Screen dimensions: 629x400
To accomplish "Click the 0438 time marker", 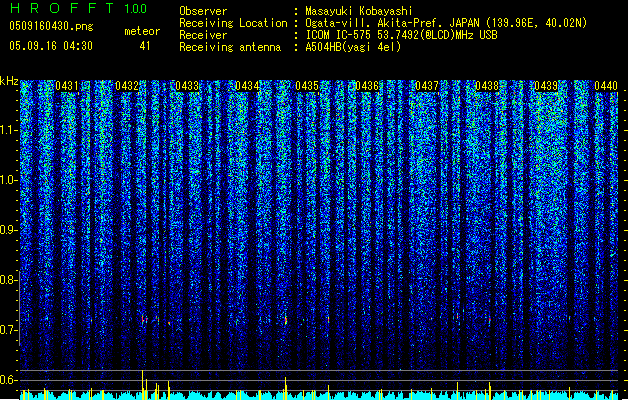I will point(487,86).
